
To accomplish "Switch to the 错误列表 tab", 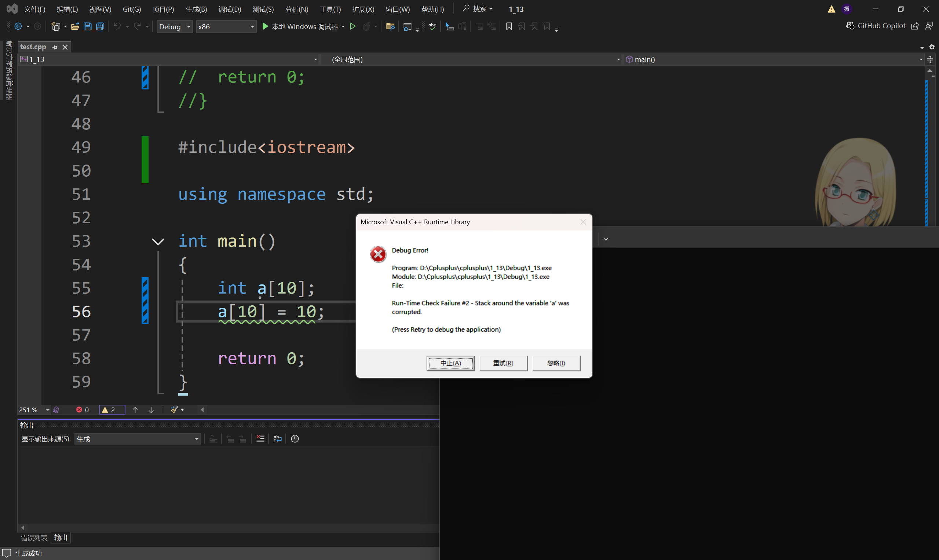I will tap(34, 537).
